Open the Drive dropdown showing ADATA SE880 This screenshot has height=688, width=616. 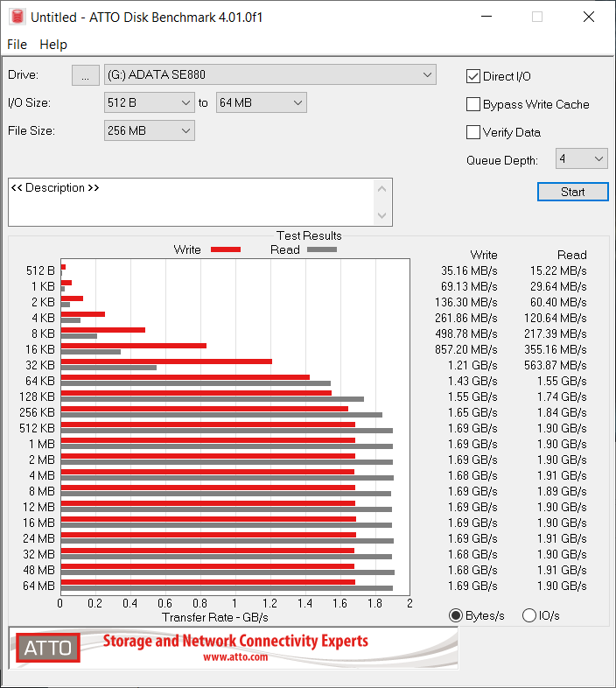pyautogui.click(x=269, y=74)
